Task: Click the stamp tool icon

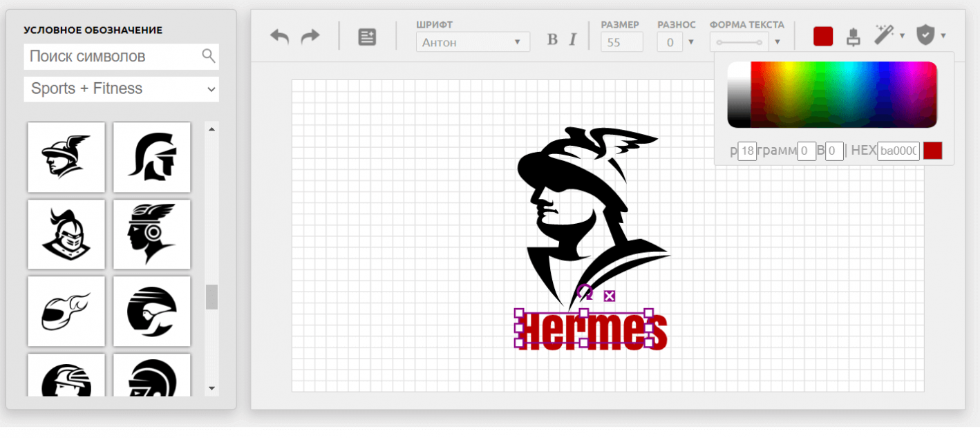Action: (854, 37)
